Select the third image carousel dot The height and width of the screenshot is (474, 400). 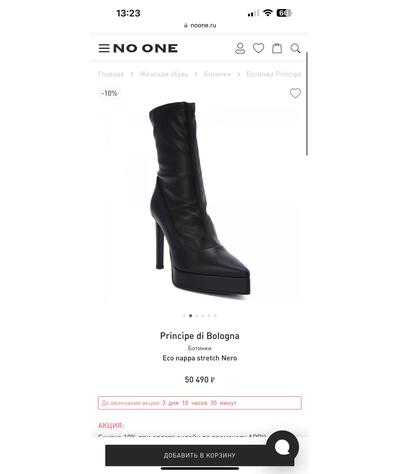point(197,315)
